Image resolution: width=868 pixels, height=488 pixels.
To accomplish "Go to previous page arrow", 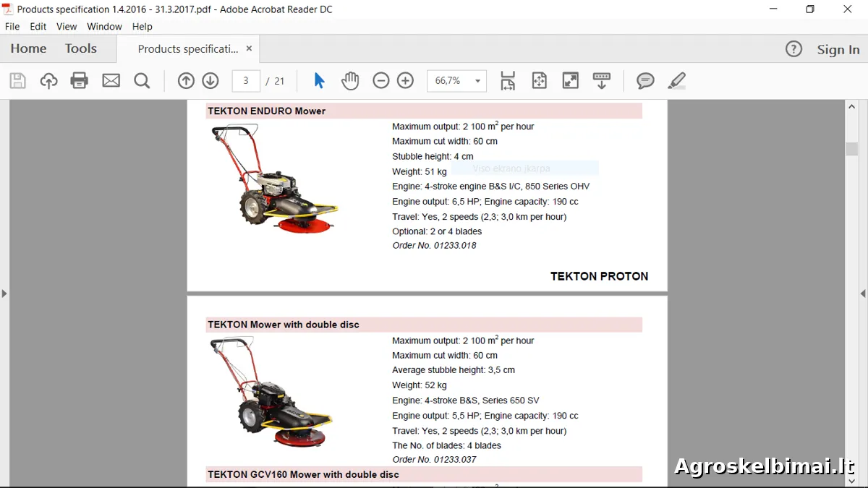I will tap(186, 80).
